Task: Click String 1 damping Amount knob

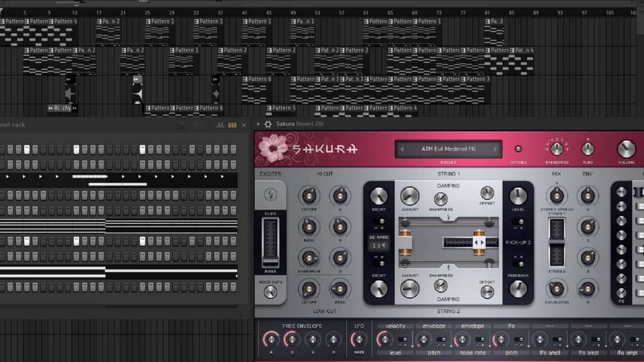Action: coord(409,196)
